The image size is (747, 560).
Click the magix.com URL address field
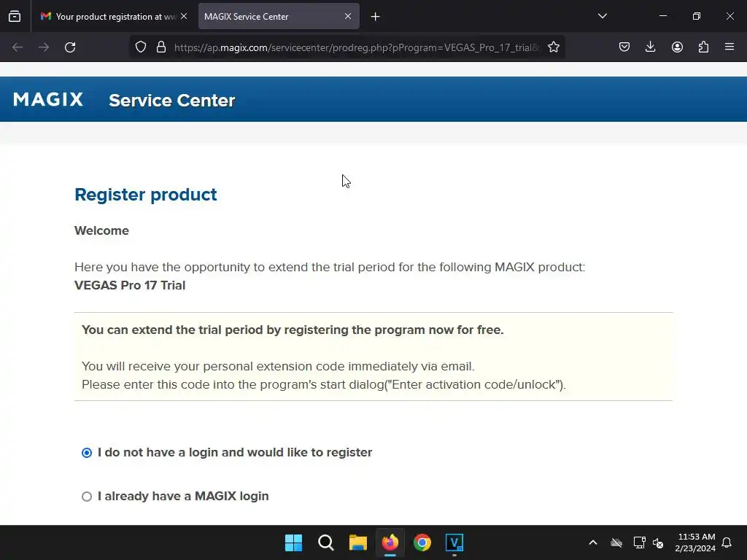click(357, 47)
